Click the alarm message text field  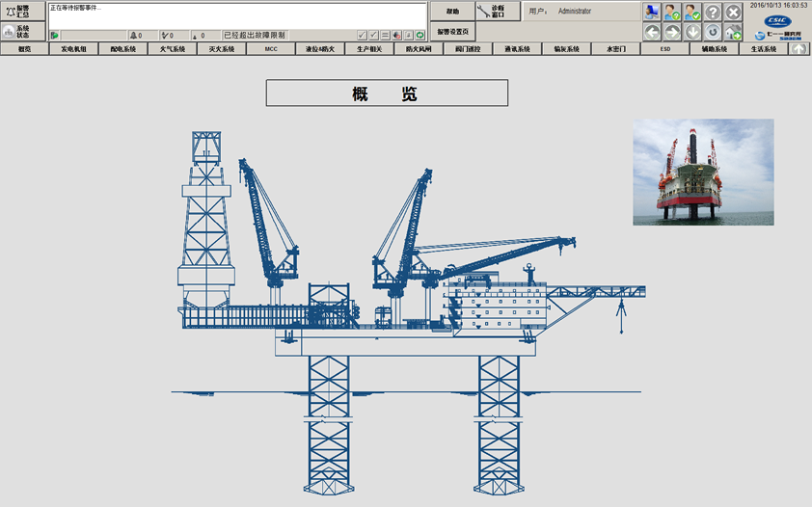(236, 15)
